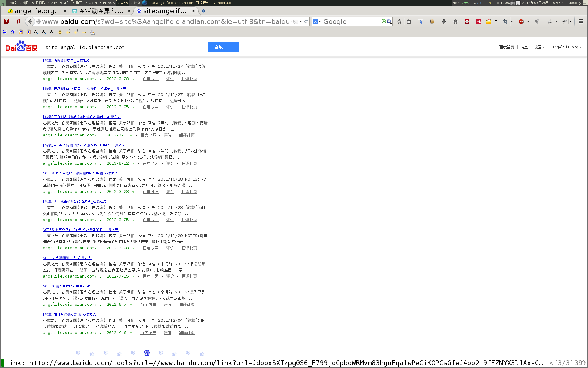
Task: Click the home icon in toolbar
Action: [x=455, y=21]
